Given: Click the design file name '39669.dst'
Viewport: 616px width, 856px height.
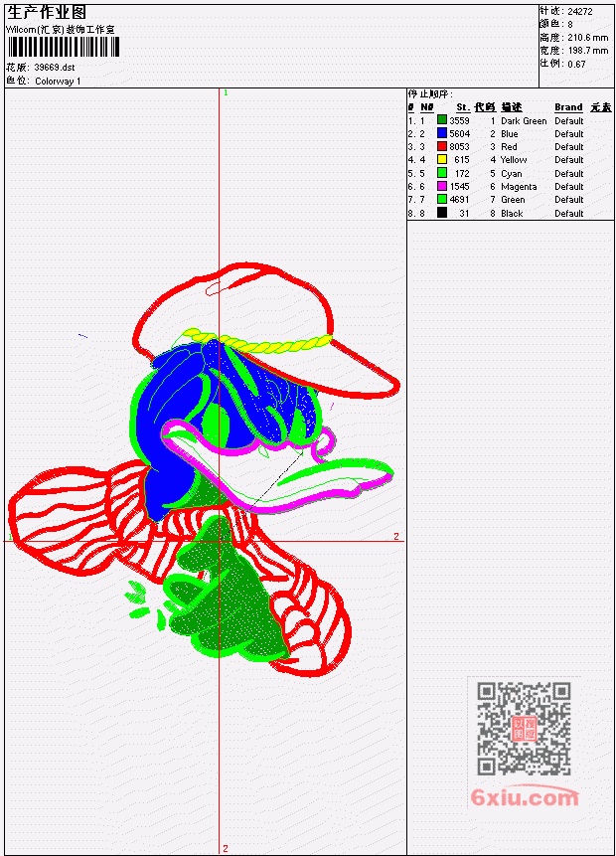Looking at the screenshot, I should click(x=55, y=68).
